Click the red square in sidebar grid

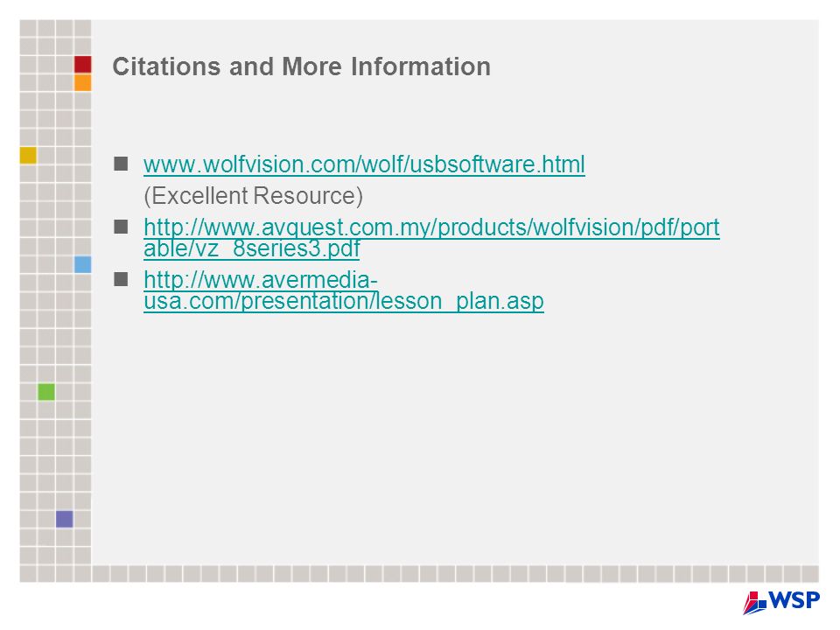click(82, 64)
